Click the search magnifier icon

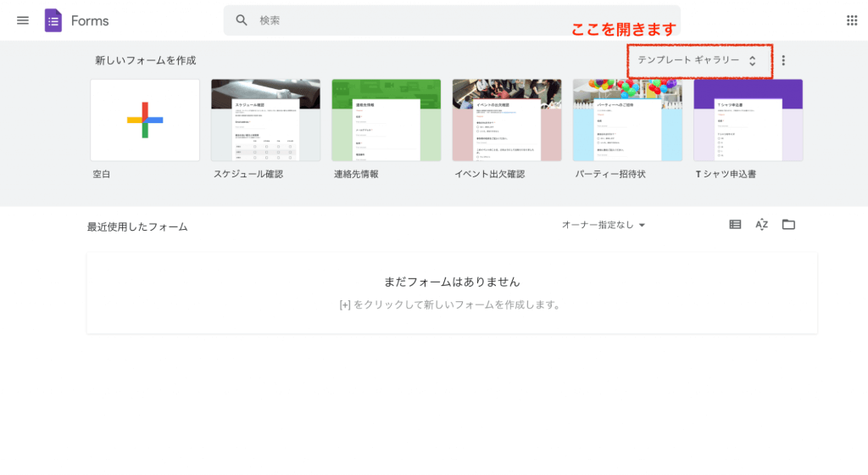click(x=242, y=20)
